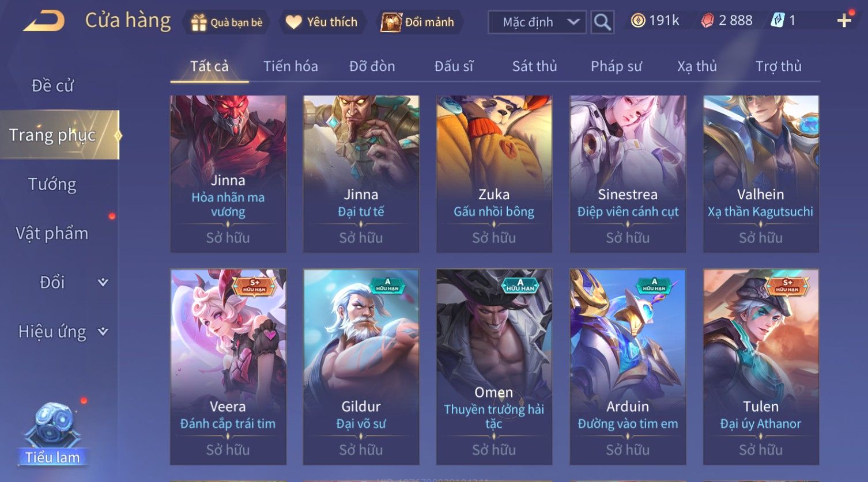
Task: Select the Veera Đánh cắp trái tim skin
Action: 228,367
